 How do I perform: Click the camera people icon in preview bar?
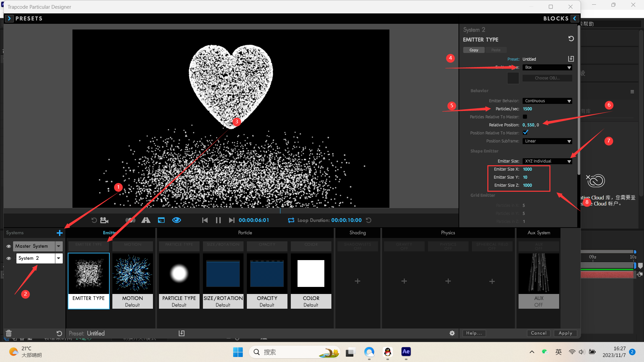(x=104, y=220)
